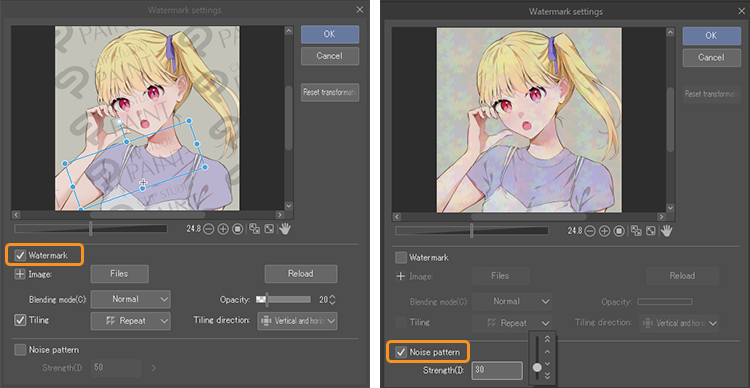Screen dimensions: 750x388
Task: Toggle the Tiling checkbox in right dialog
Action: 401,322
